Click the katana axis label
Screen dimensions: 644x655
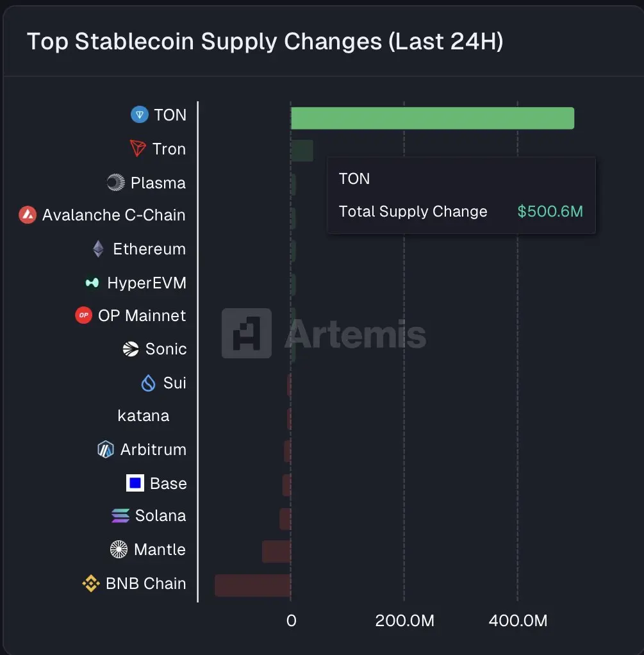[144, 416]
